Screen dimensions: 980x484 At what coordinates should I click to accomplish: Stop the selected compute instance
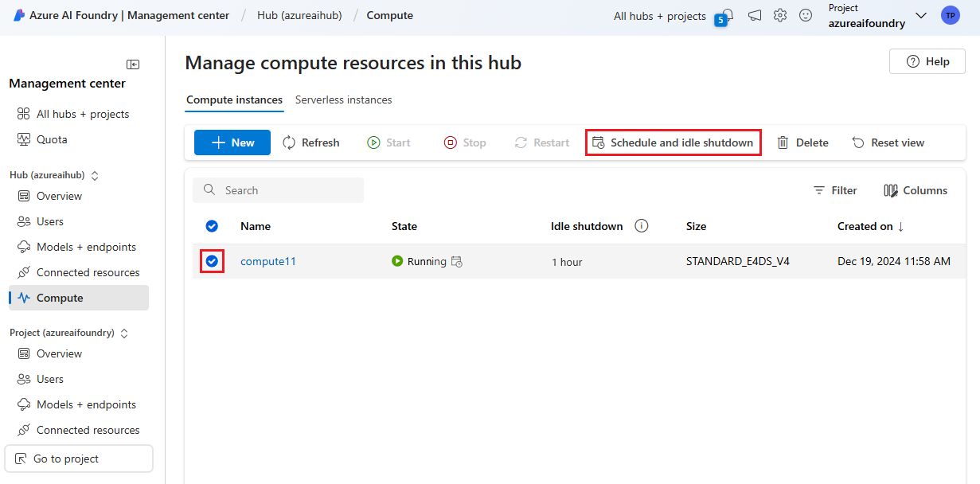pos(465,142)
